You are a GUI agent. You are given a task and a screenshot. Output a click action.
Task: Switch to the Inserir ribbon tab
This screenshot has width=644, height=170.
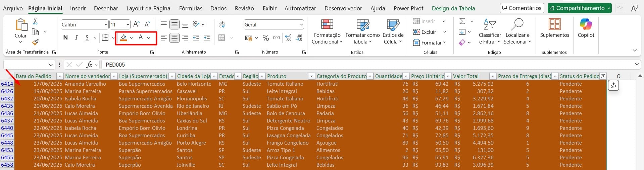(x=78, y=8)
